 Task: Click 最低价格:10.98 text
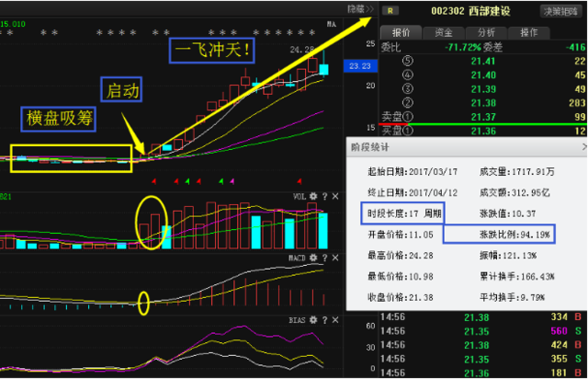pyautogui.click(x=401, y=277)
